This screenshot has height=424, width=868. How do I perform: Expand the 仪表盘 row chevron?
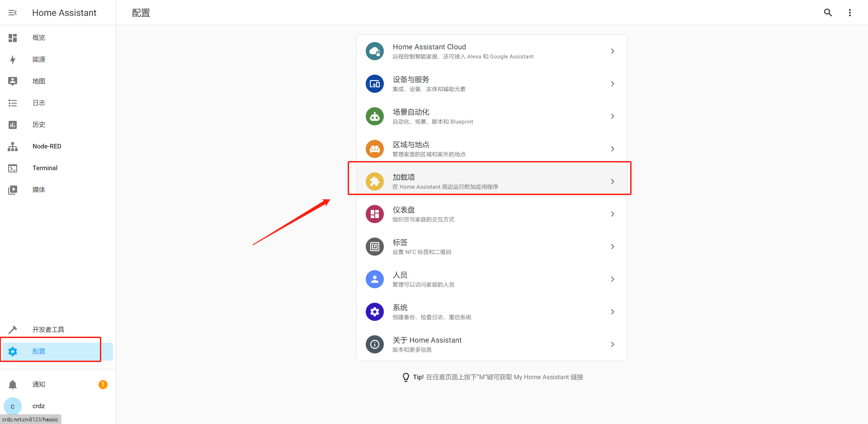(612, 214)
